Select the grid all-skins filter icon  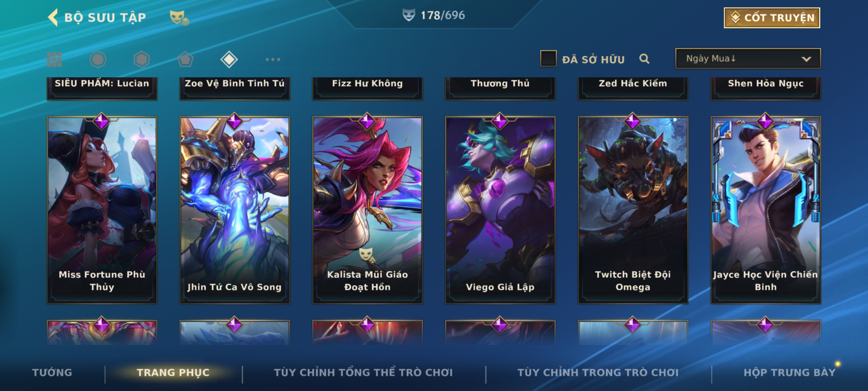point(54,59)
